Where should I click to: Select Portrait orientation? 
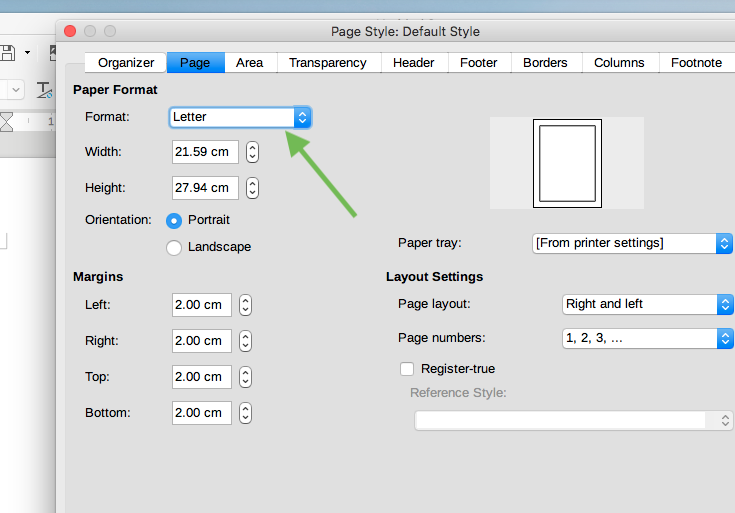coord(174,220)
